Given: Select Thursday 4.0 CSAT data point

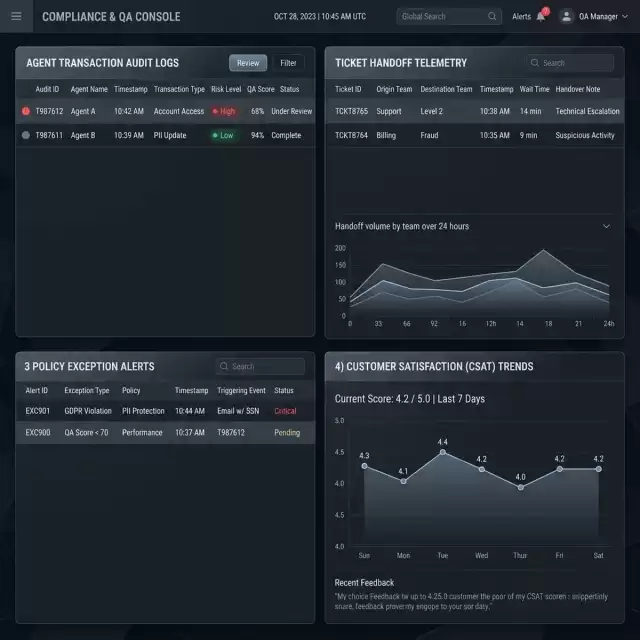Looking at the screenshot, I should (x=520, y=487).
